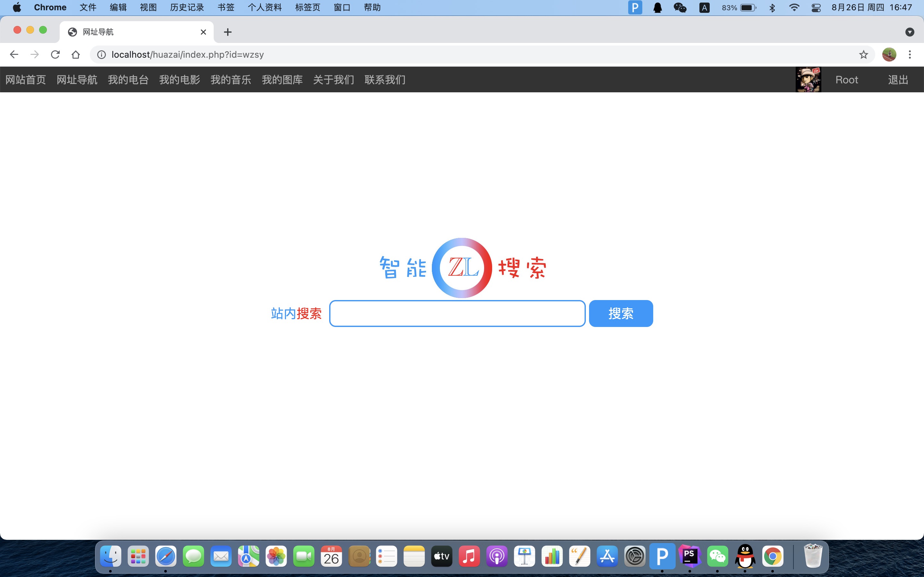Launch PyCharm from the Dock
Image resolution: width=924 pixels, height=577 pixels.
click(663, 556)
